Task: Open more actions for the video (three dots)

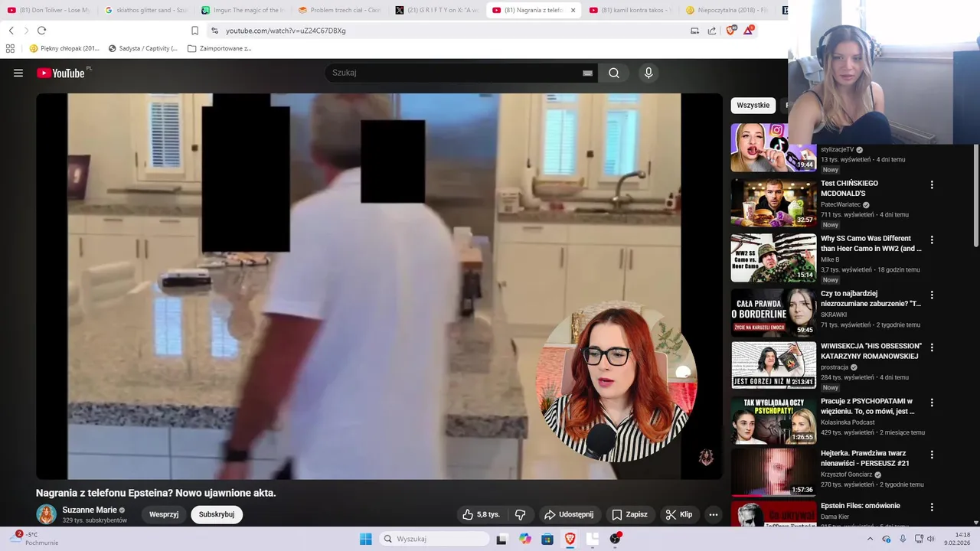Action: tap(714, 514)
